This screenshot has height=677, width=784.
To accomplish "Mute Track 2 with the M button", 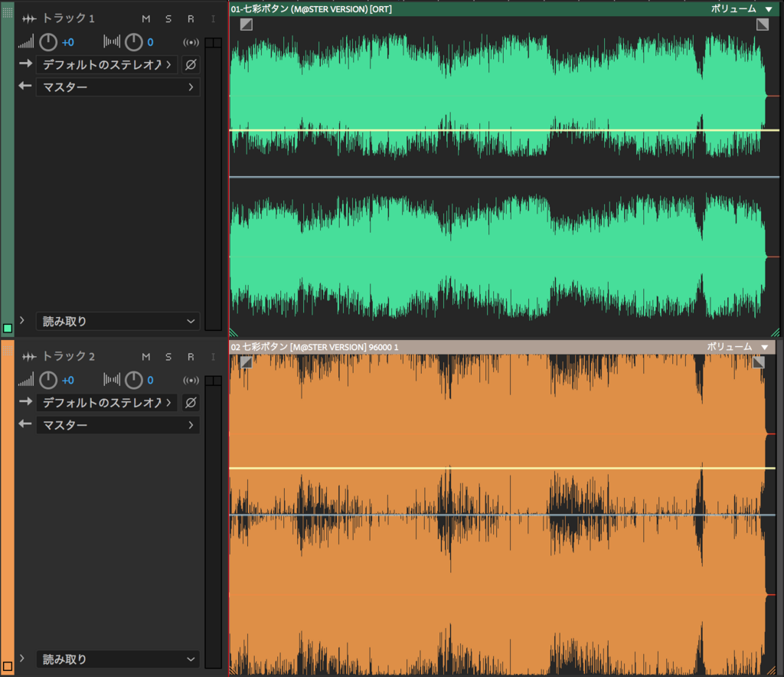I will [146, 357].
